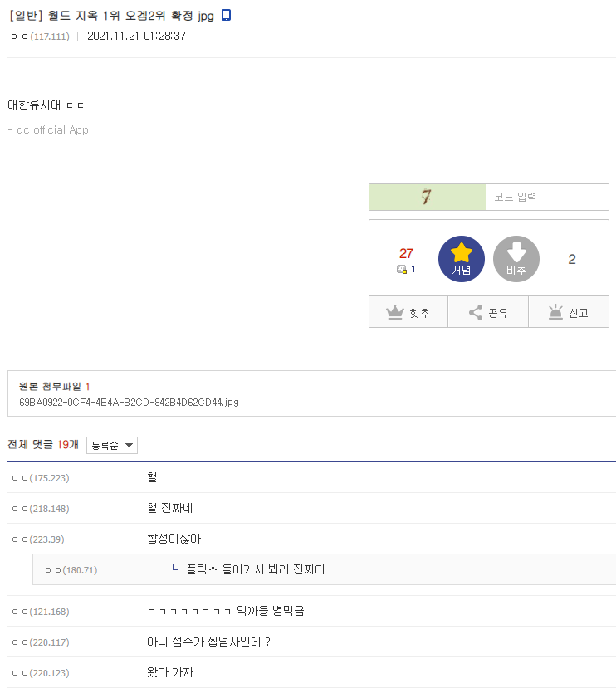Click the blue mobile device icon beside title
616x693 pixels.
pos(227,15)
